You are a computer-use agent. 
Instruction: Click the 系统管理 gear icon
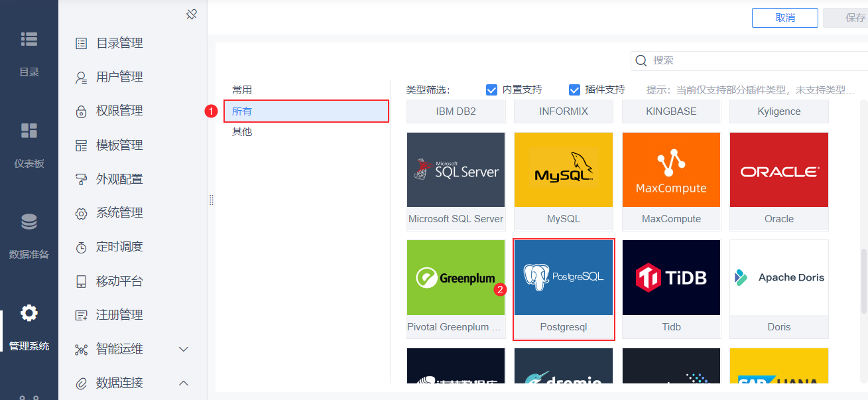point(82,214)
